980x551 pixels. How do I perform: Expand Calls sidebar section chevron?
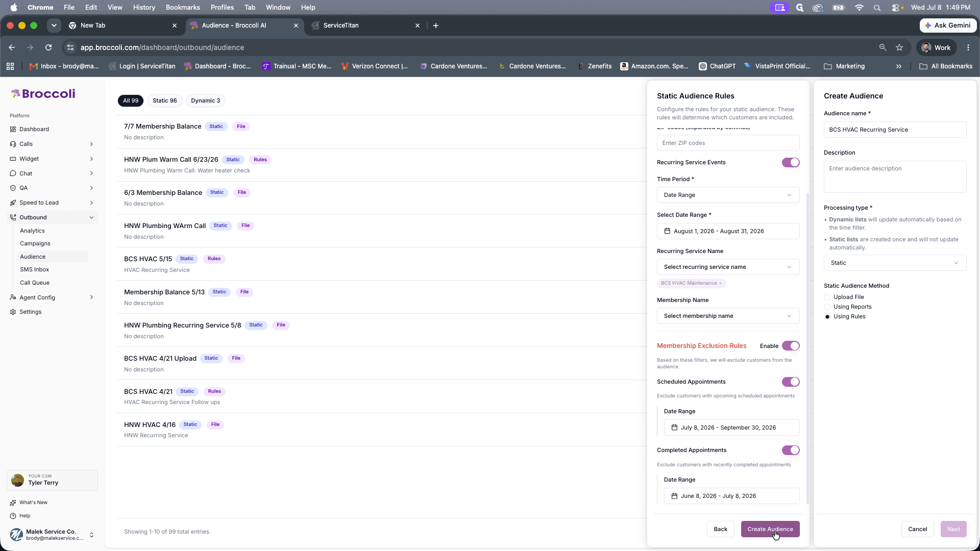91,144
